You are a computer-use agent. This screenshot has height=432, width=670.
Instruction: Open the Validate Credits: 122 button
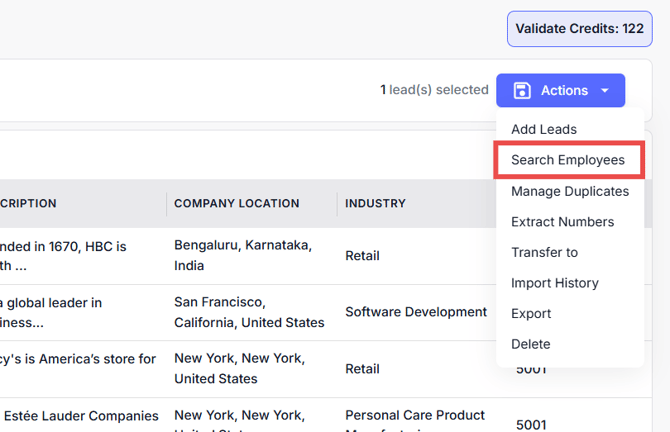point(579,29)
